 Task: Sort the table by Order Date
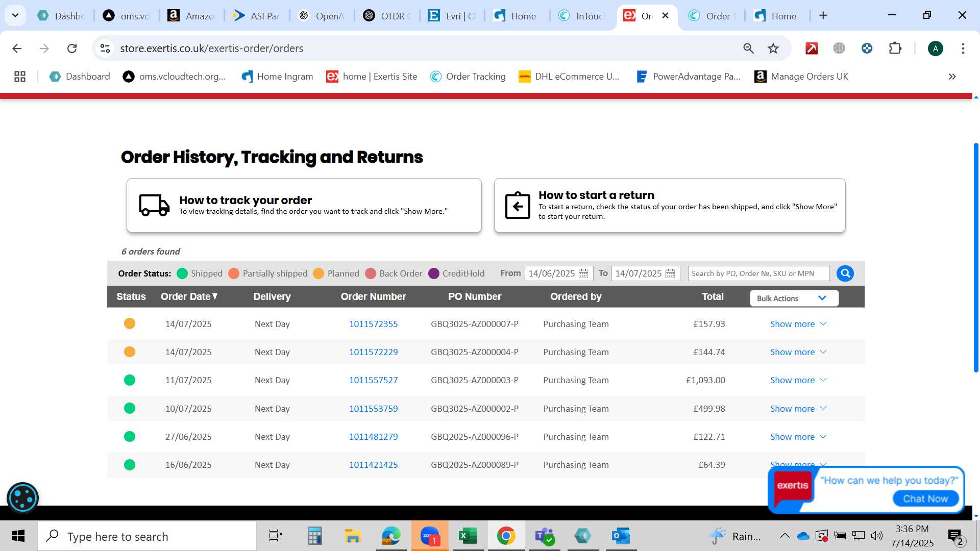click(x=189, y=297)
